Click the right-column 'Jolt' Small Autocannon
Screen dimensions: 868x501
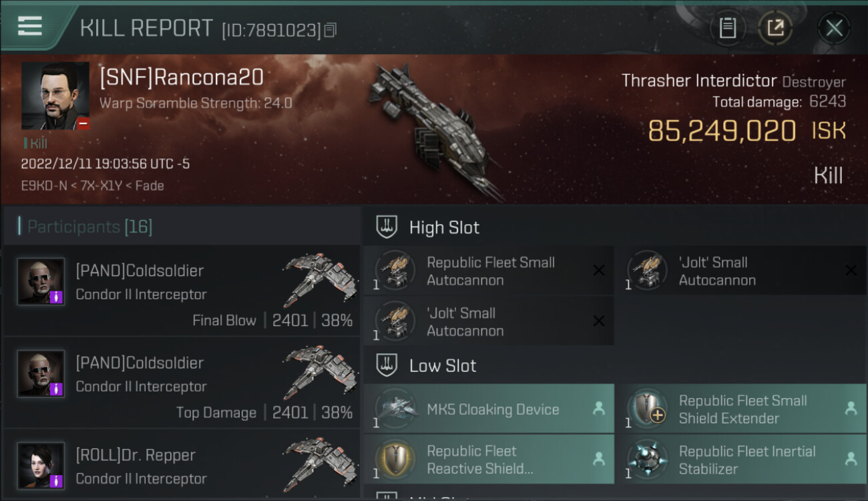(740, 271)
